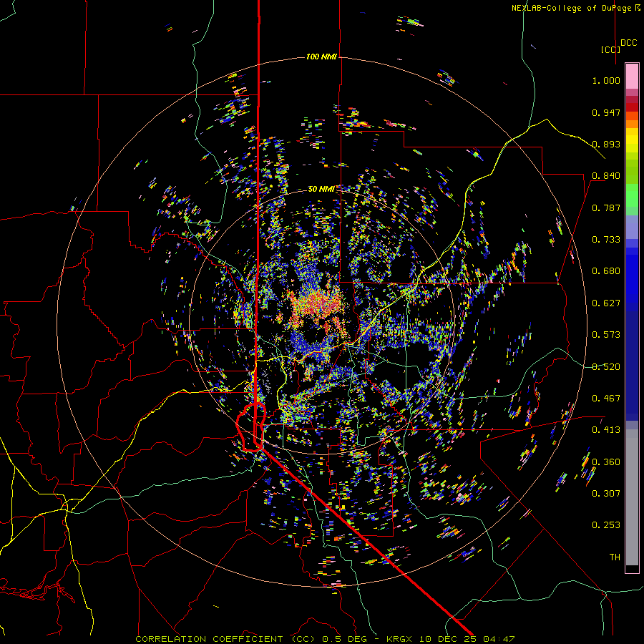
Task: Select the 0.413 color scale value
Action: tap(606, 430)
